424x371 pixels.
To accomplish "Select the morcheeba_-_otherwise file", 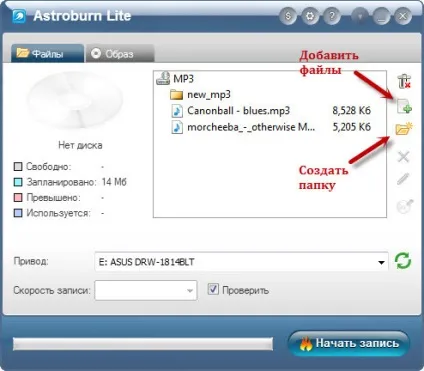I will [271, 127].
